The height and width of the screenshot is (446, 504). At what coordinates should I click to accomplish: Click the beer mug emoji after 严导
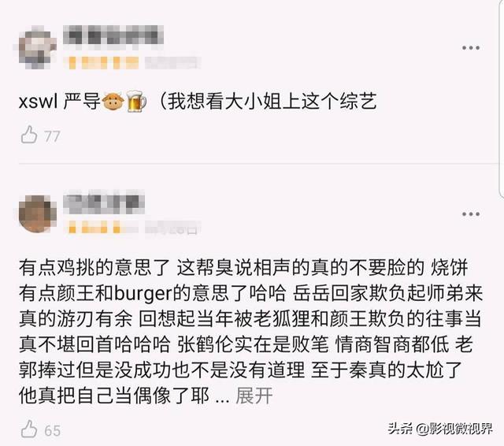[x=136, y=101]
